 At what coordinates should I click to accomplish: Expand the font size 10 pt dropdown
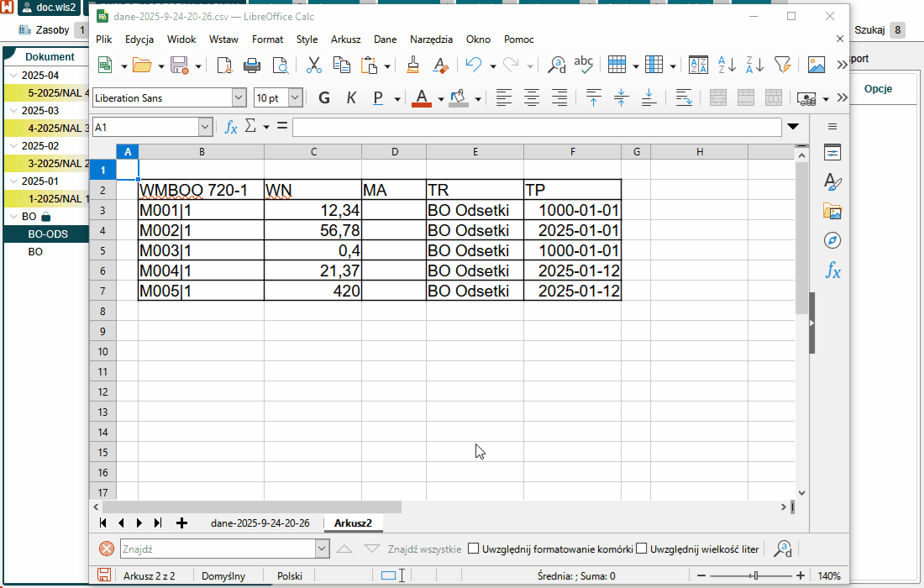[295, 98]
